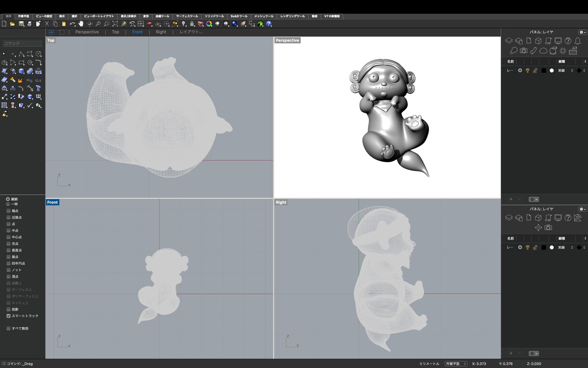Screen dimensions: 588x368
Task: Switch to the サーフェスツール toolbar tab
Action: pos(187,16)
